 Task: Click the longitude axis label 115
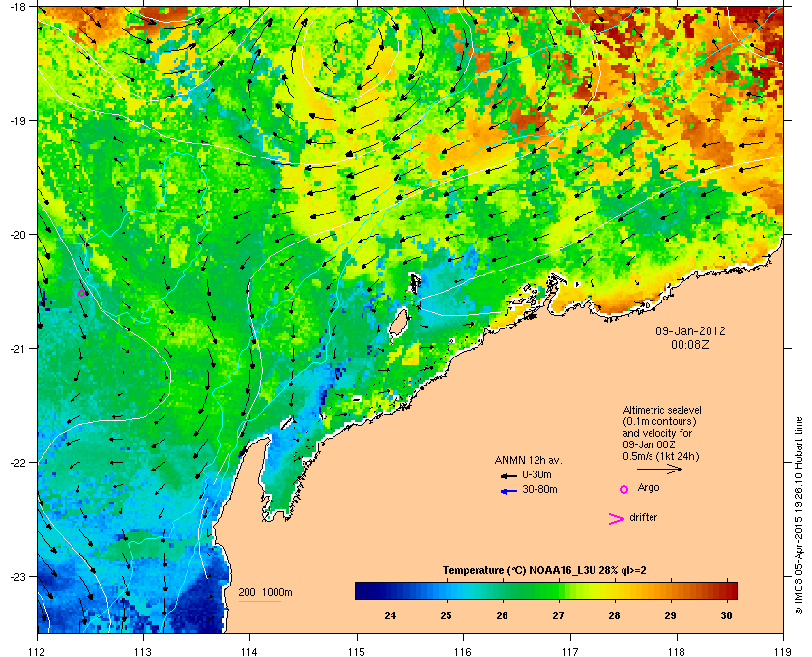click(357, 652)
